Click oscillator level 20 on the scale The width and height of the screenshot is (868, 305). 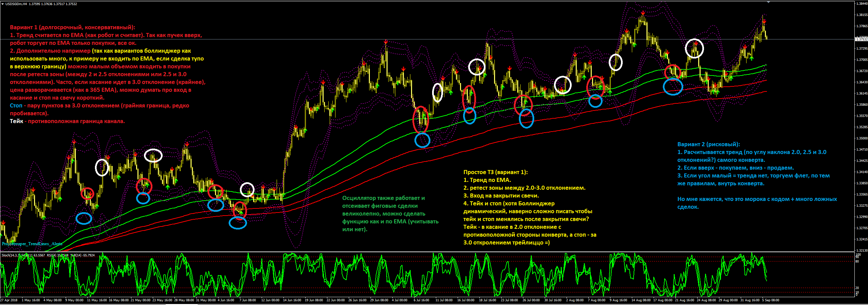[x=857, y=288]
